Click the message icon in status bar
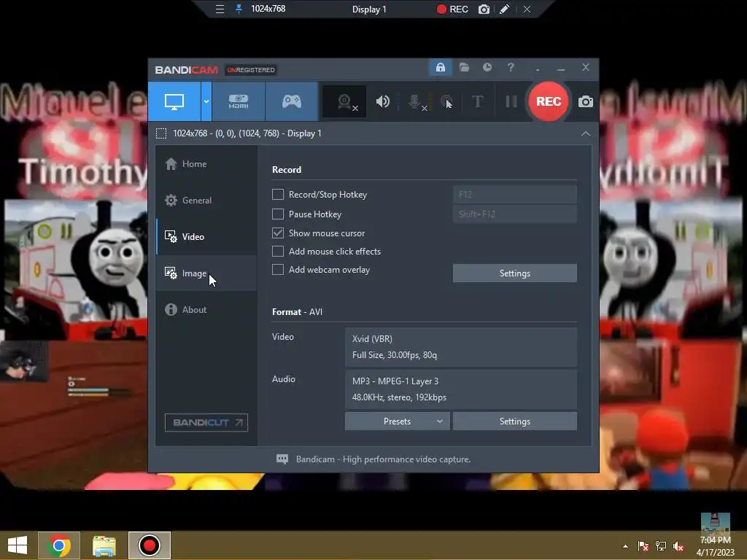Viewport: 747px width, 560px height. (x=282, y=459)
